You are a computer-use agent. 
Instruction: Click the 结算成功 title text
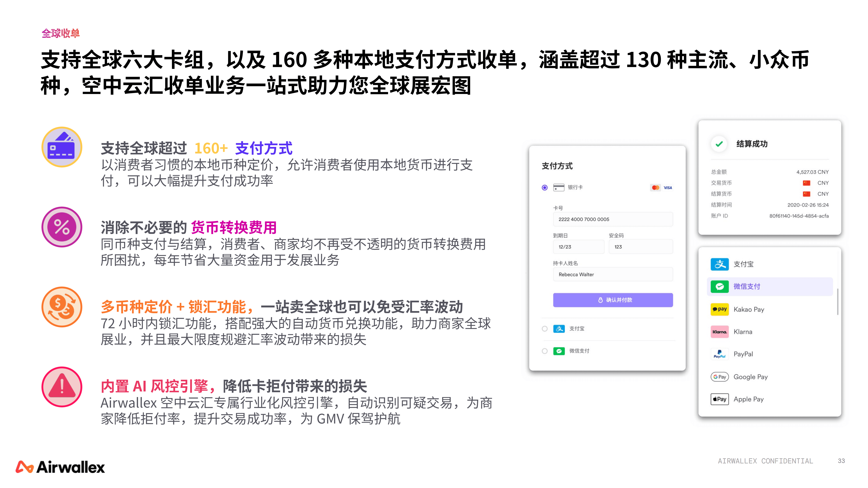pyautogui.click(x=752, y=144)
